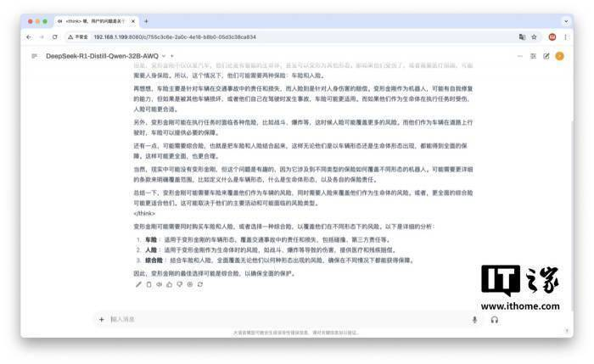Focus the message input field
This screenshot has width=594, height=364.
(286, 319)
